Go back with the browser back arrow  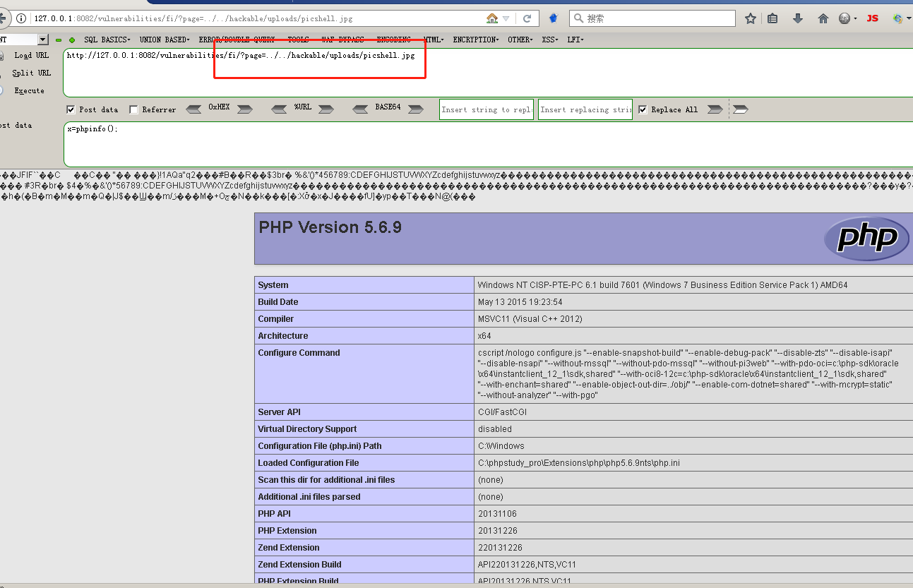[x=4, y=18]
